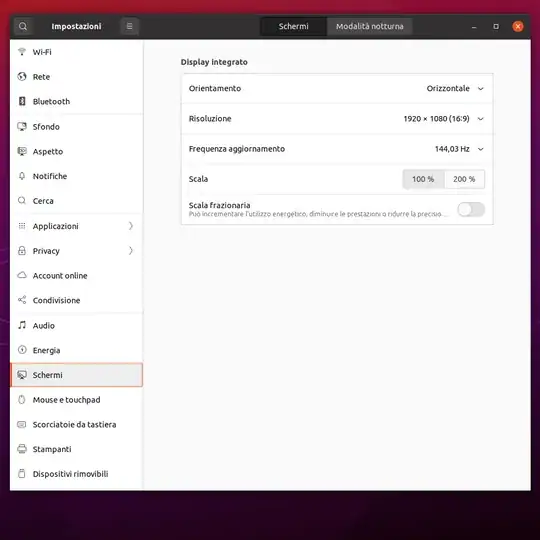Click the Scorciatoie da tastiera keyboard icon
The height and width of the screenshot is (540, 540).
22,424
